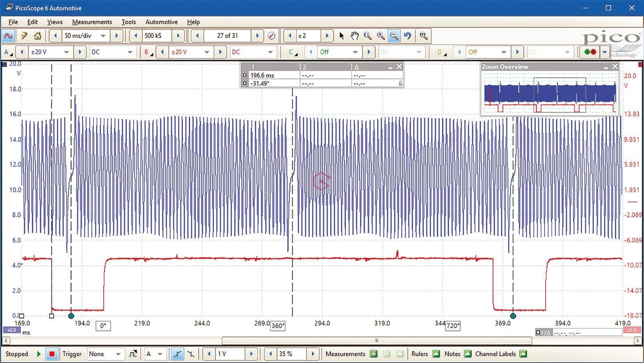Click zoom to full view icon
The width and height of the screenshot is (644, 363).
tap(423, 36)
